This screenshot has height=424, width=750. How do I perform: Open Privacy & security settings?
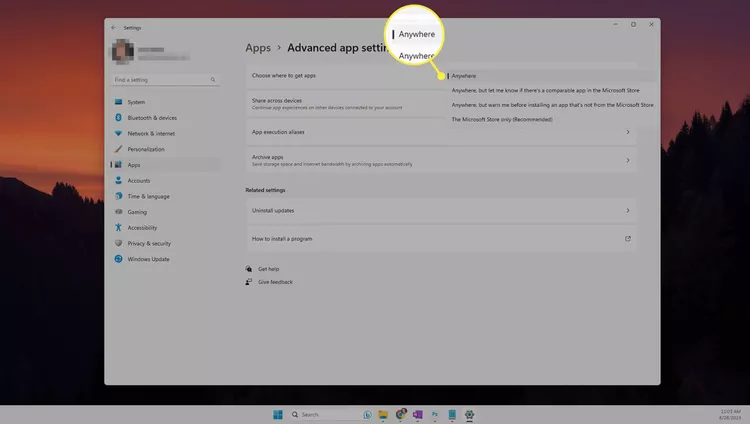[165, 244]
